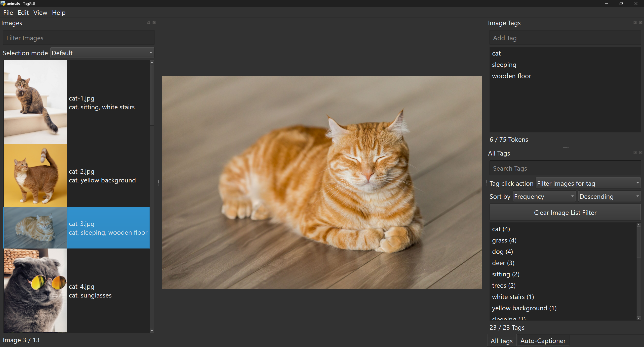The width and height of the screenshot is (644, 347).
Task: Search for a tag in Search Tags
Action: coord(565,168)
